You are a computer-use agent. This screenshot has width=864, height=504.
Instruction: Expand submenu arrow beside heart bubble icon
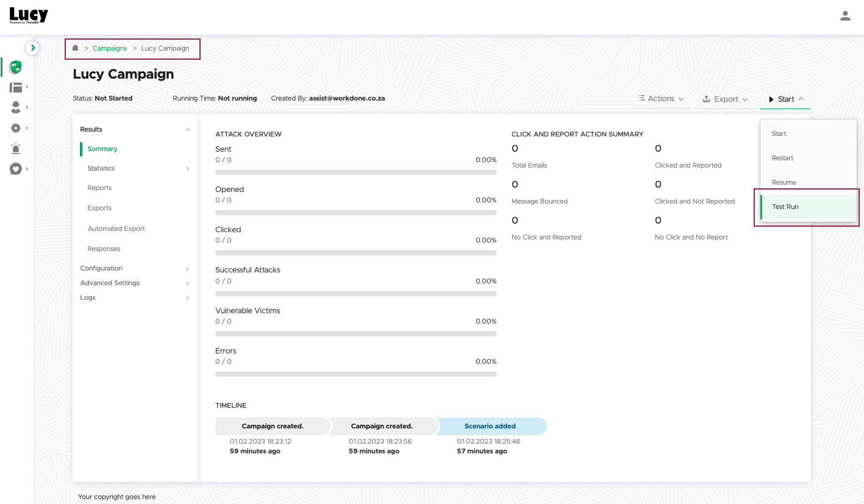click(x=27, y=168)
